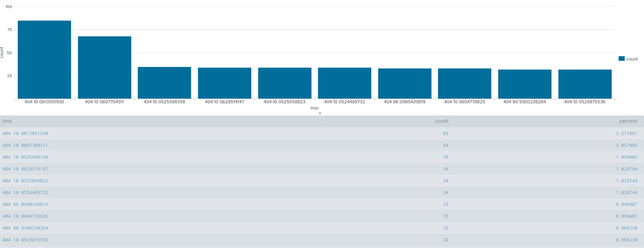This screenshot has width=644, height=248.
Task: Select the chart bar for 404 10 0607704311
Action: (105, 67)
